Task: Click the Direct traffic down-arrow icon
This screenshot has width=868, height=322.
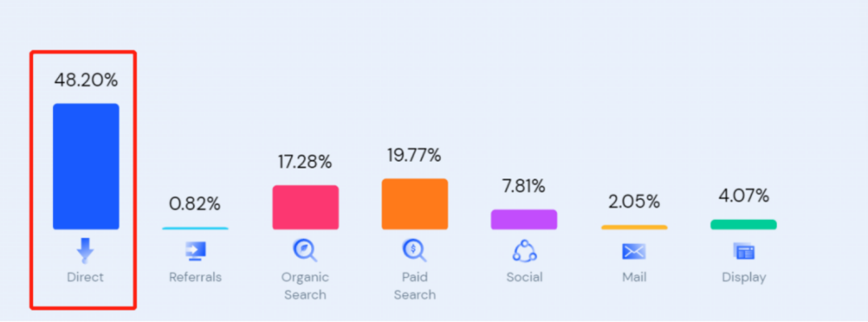Action: coord(85,251)
